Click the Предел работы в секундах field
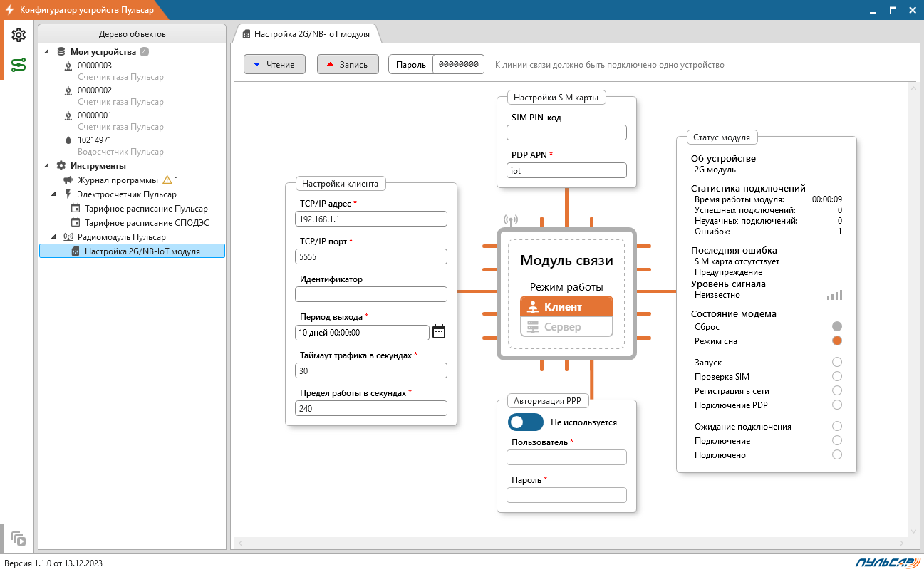924x572 pixels. (370, 408)
